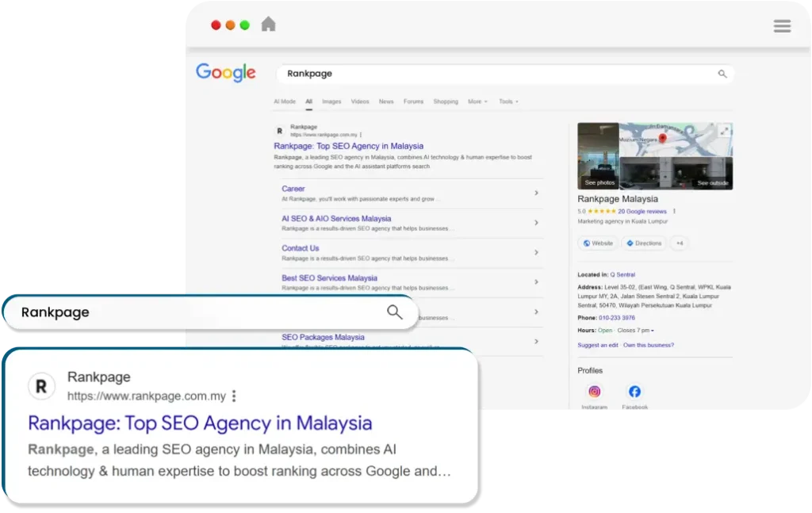The image size is (812, 513).
Task: Open the Contact Us sitelink
Action: click(301, 248)
